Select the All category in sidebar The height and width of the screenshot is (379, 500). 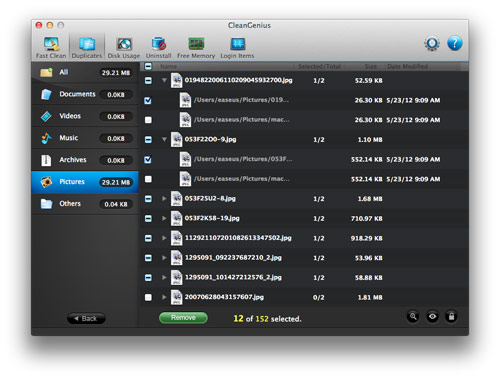click(85, 72)
